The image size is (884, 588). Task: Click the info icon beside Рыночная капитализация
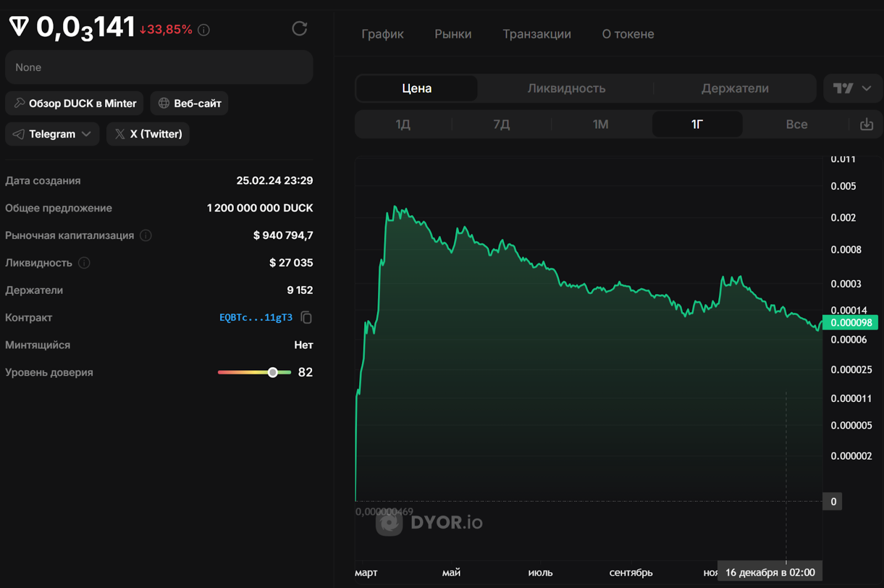(146, 235)
